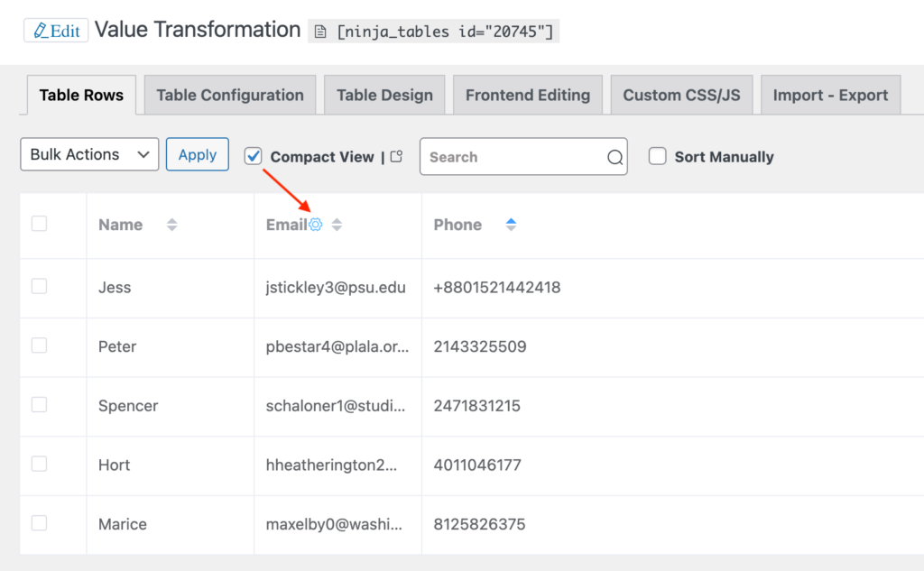Select the Hort row checkbox
This screenshot has width=924, height=571.
[39, 465]
